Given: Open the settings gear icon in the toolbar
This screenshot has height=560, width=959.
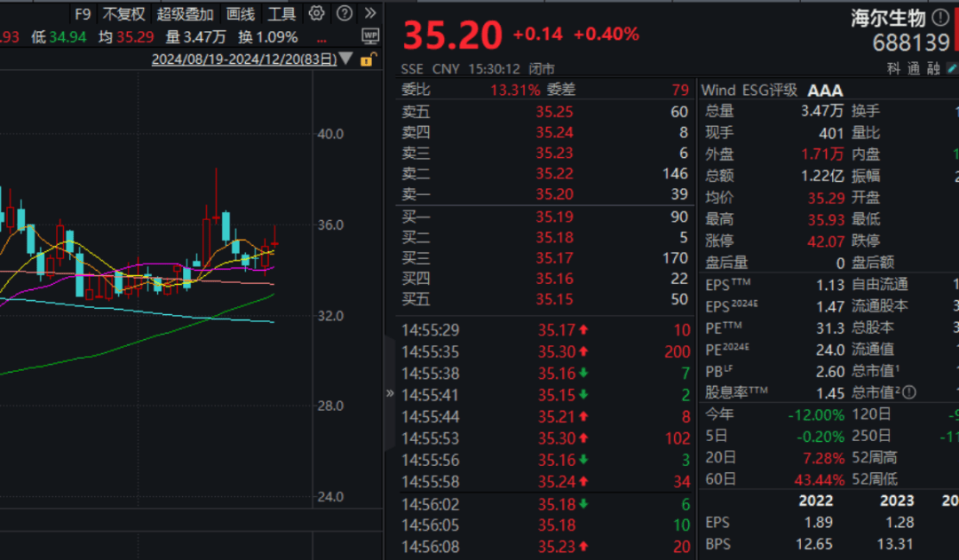Looking at the screenshot, I should pos(316,13).
